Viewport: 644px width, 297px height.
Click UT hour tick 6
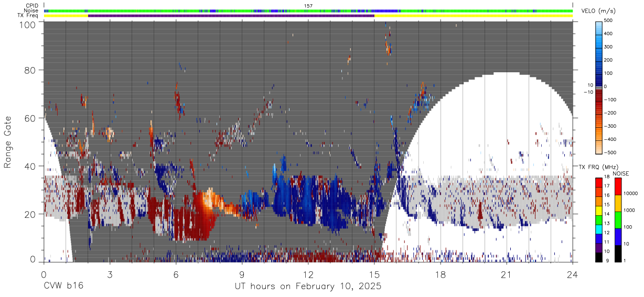coord(176,274)
